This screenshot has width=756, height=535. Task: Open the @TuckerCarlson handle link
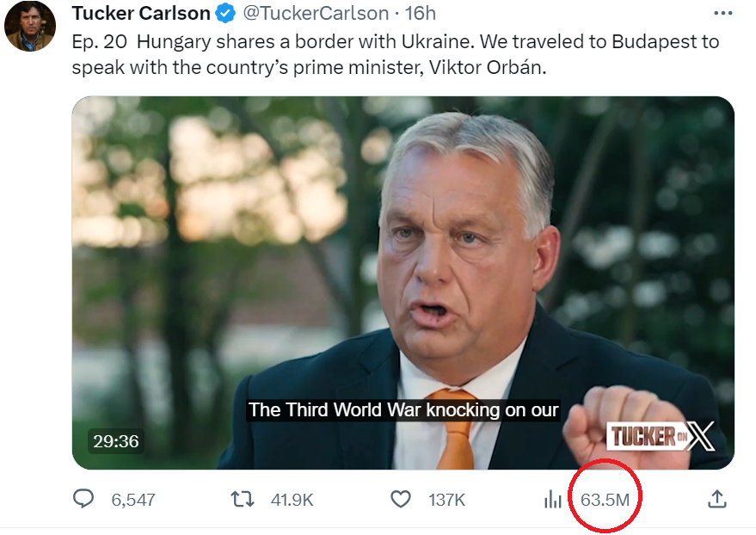(316, 14)
